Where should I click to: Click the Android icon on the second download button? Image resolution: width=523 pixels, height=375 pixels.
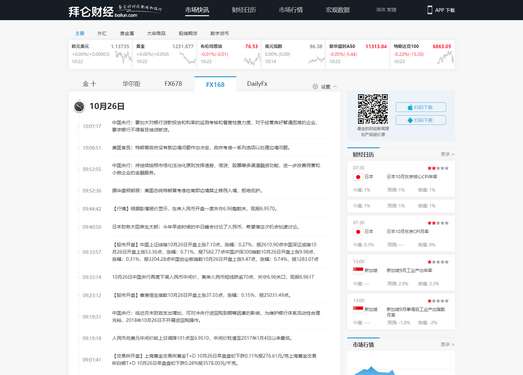[410, 120]
